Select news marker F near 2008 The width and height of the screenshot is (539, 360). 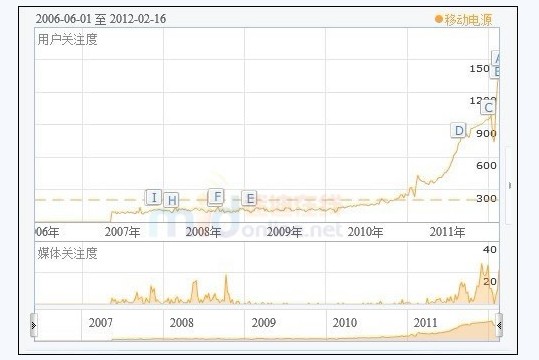(x=217, y=197)
